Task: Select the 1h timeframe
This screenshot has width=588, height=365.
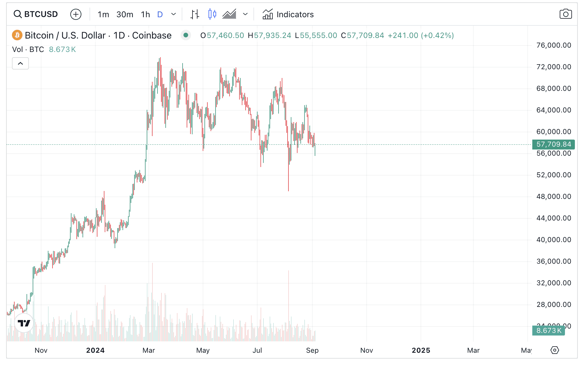Action: (x=145, y=14)
